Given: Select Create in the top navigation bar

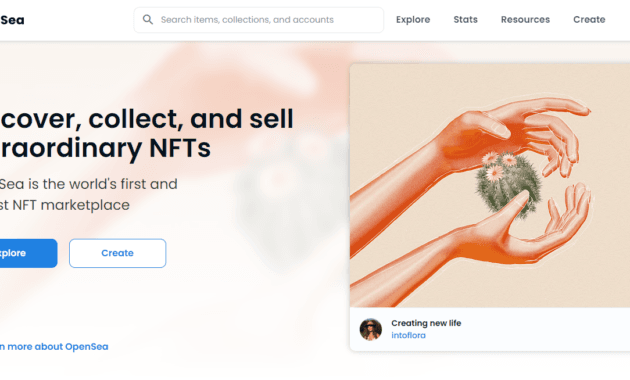Looking at the screenshot, I should point(589,20).
